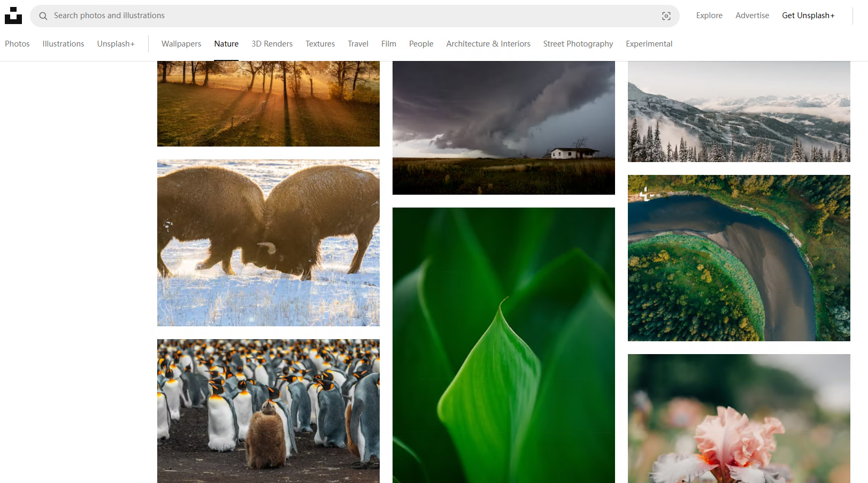Open the Advertise link
The width and height of the screenshot is (868, 483).
click(x=752, y=16)
